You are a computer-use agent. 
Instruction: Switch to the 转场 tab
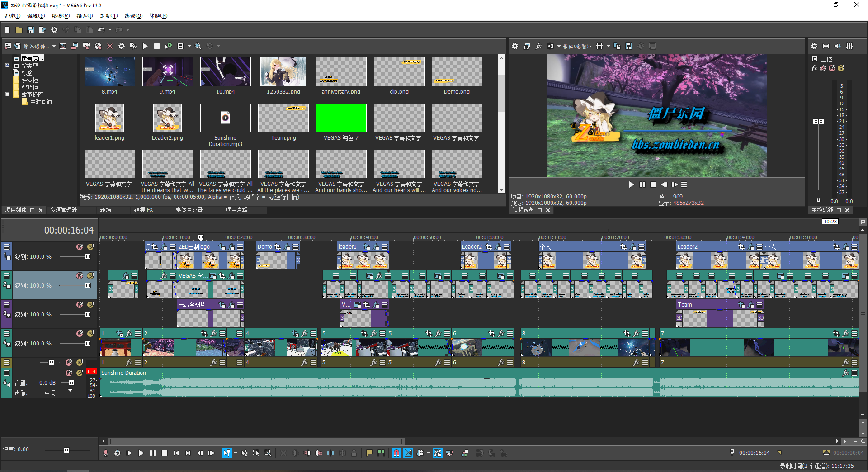tap(105, 210)
